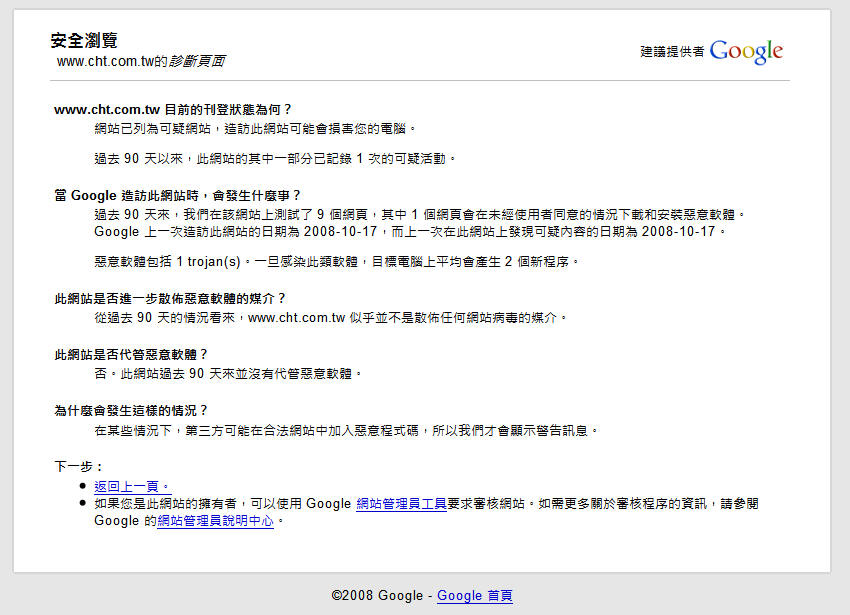Viewport: 850px width, 615px height.
Task: Click the line 似乎並不是散佈任何網站病毒的媒介
Action: coord(330,317)
